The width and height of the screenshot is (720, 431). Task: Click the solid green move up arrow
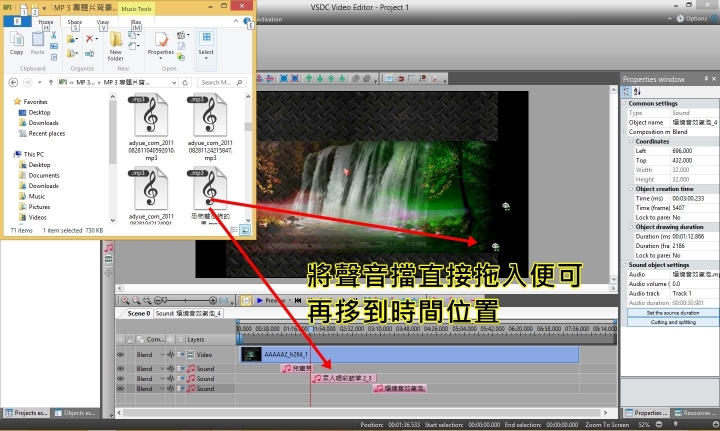[x=309, y=79]
